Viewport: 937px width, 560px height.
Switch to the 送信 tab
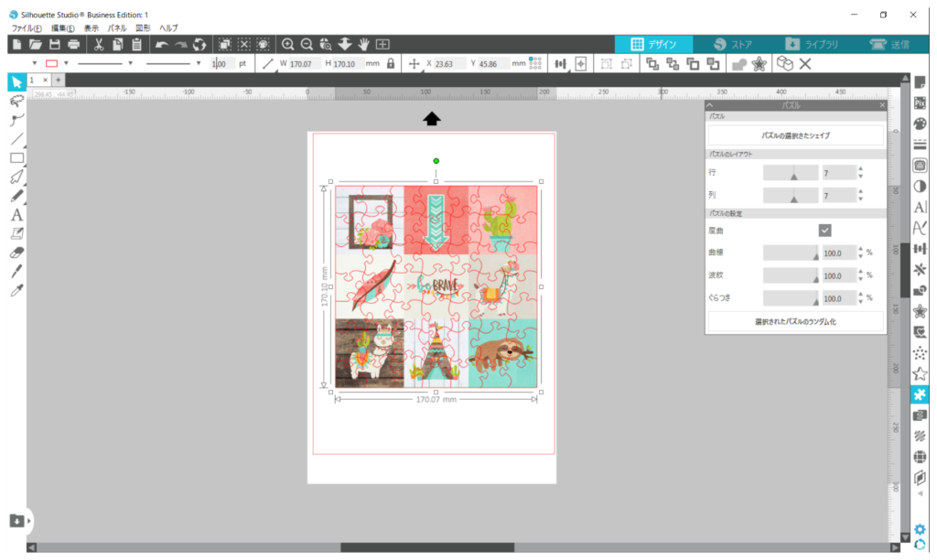click(x=889, y=44)
